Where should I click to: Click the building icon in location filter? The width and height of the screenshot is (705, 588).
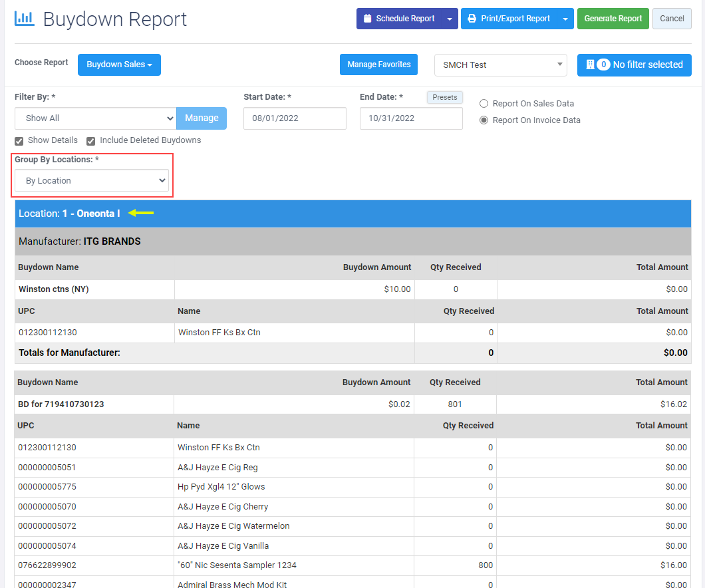pyautogui.click(x=590, y=65)
